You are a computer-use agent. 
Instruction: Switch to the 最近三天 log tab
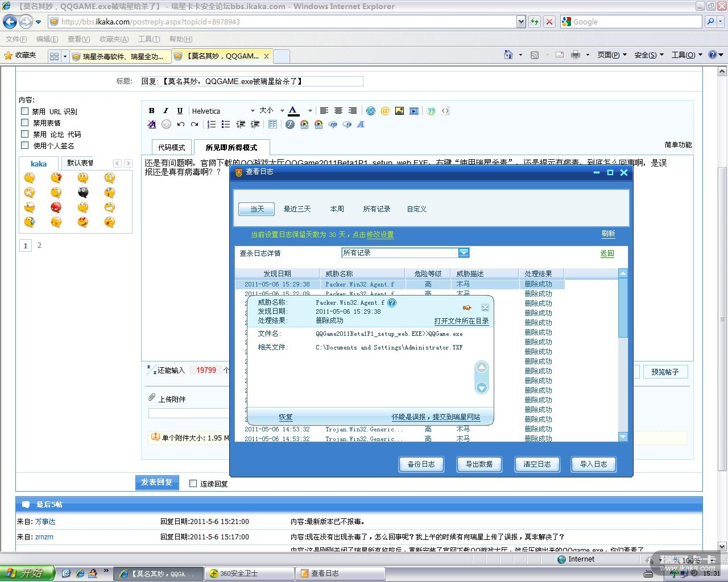[297, 209]
